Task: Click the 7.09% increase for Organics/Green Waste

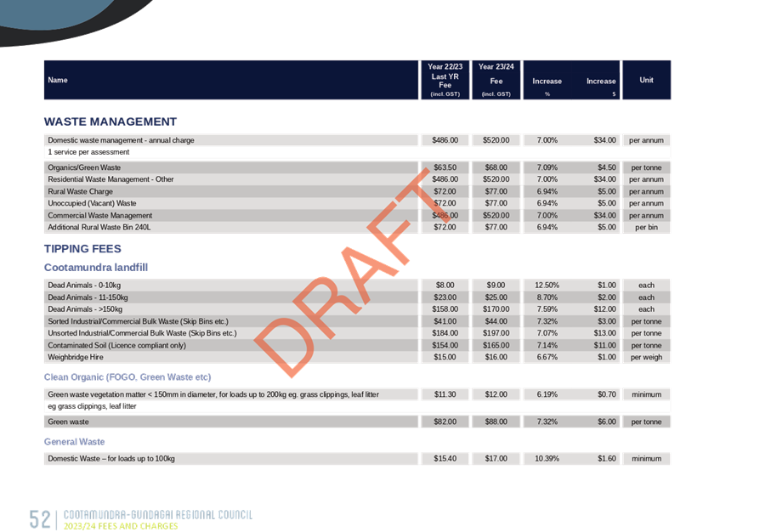Action: tap(547, 167)
